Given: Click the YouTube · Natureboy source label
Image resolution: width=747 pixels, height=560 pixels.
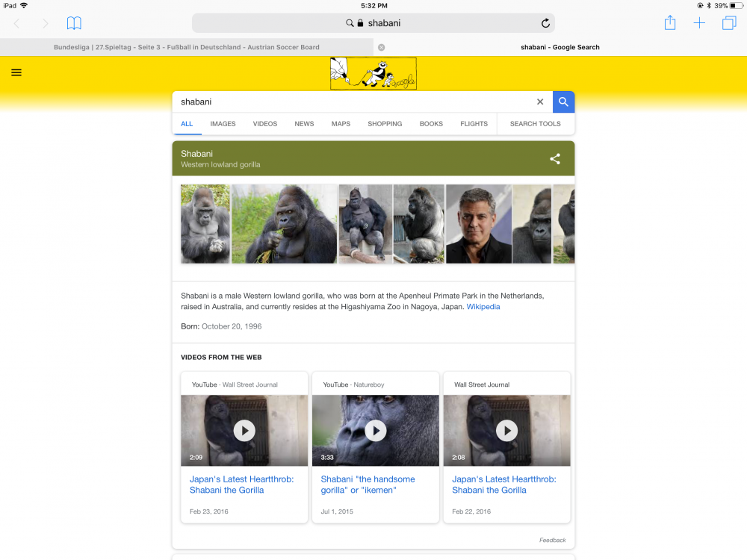Looking at the screenshot, I should point(353,385).
